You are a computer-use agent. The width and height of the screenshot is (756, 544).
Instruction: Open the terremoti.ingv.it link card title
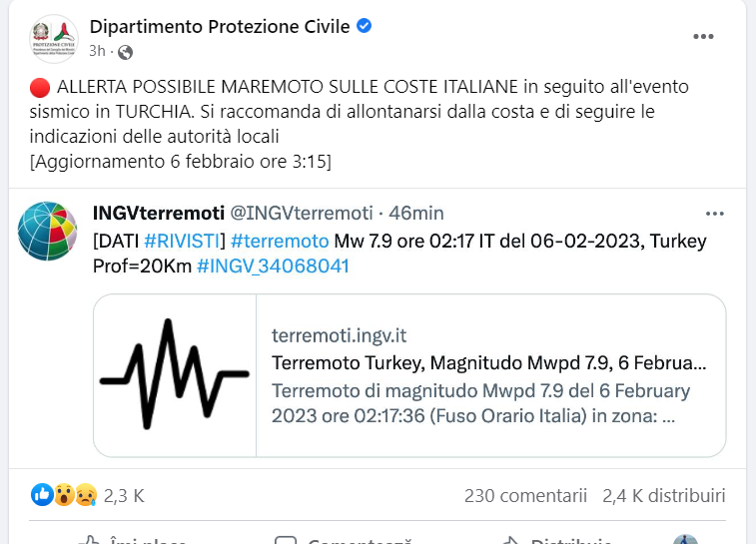coord(489,362)
